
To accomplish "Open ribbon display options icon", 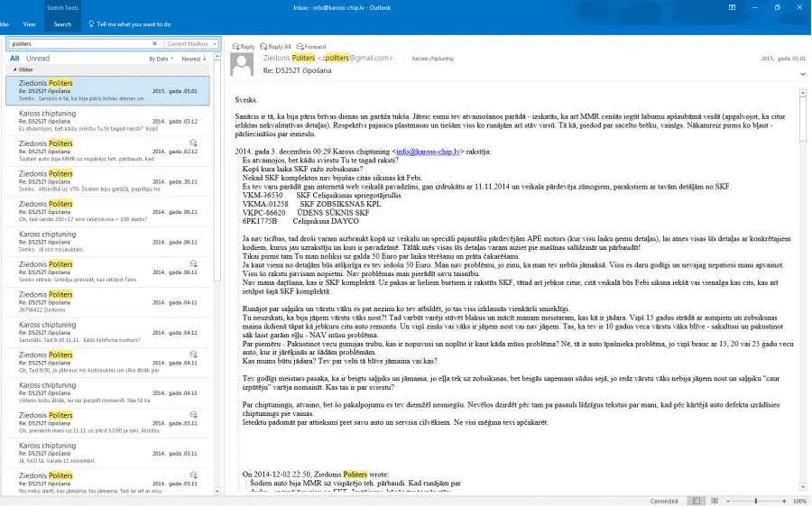I will coord(732,8).
